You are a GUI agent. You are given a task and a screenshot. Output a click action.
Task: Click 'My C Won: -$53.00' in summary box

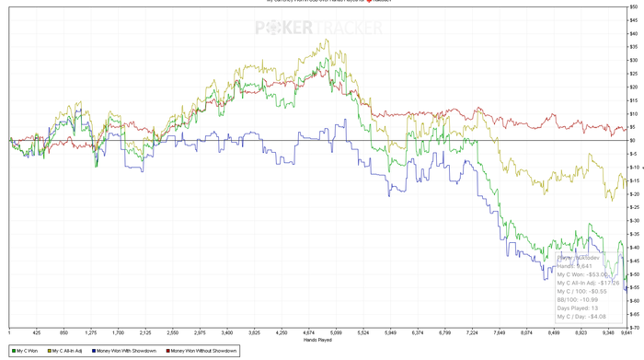pyautogui.click(x=582, y=274)
